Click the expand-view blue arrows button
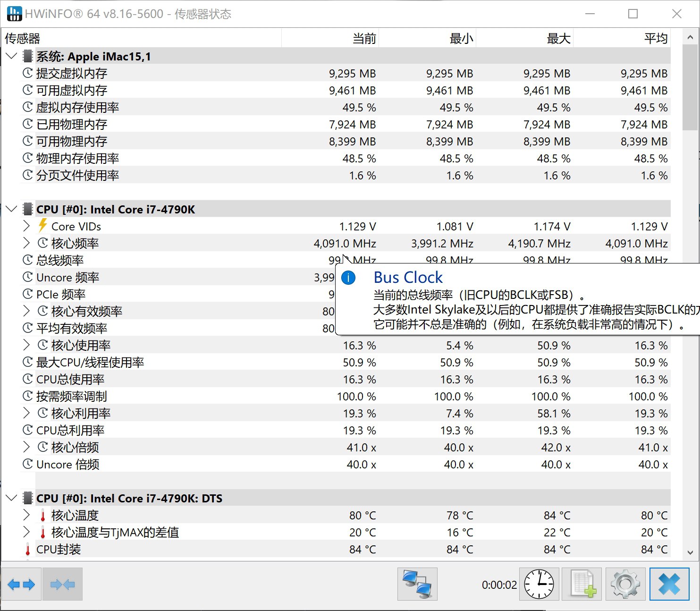 tap(21, 585)
